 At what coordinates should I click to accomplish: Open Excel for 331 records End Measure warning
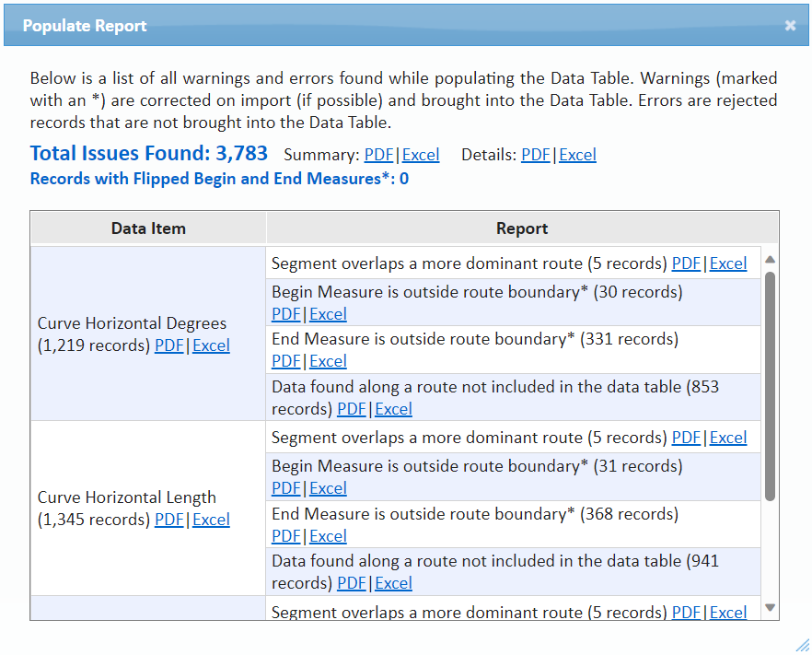coord(329,361)
